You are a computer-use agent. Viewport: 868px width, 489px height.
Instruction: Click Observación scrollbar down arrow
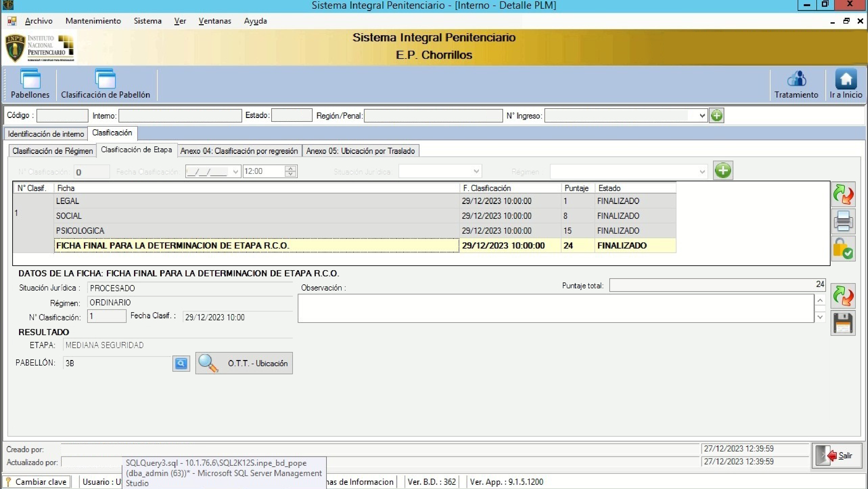820,317
